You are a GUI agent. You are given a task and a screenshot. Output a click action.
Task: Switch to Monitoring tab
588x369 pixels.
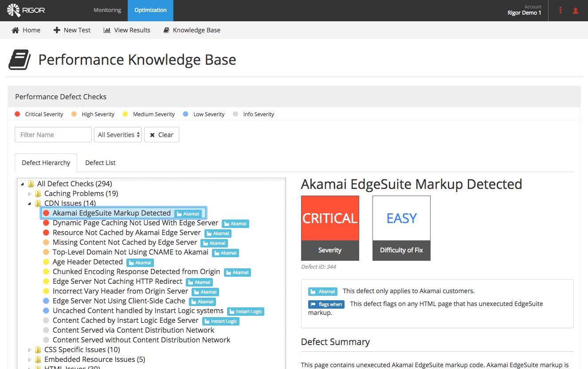[107, 10]
